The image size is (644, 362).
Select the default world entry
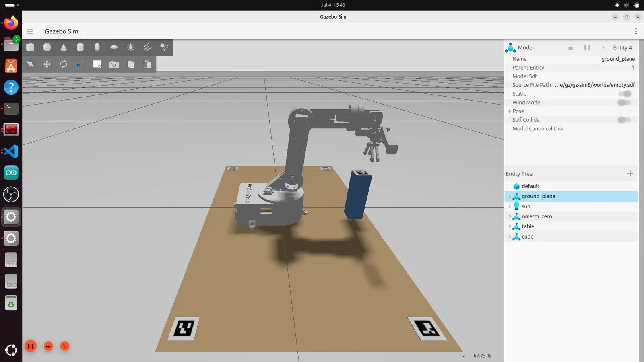(x=571, y=186)
